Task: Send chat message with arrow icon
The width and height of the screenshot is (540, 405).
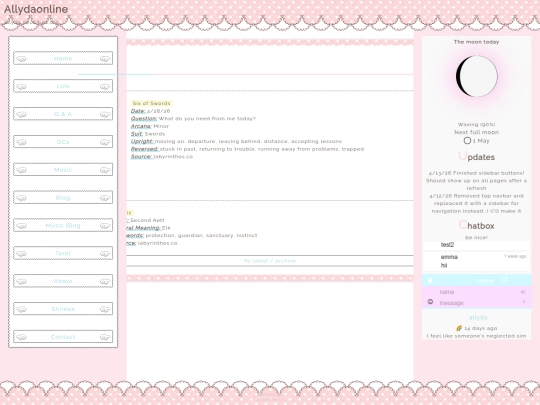Action: coord(524,302)
